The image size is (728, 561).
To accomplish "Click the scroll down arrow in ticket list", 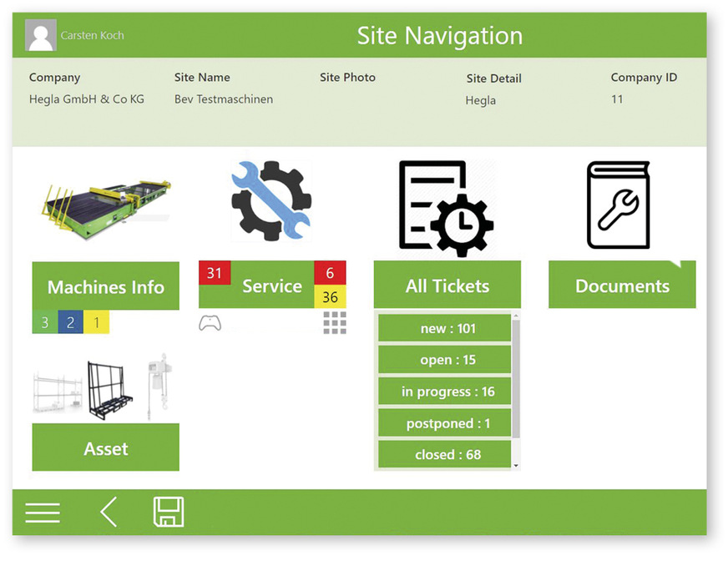I will click(516, 465).
